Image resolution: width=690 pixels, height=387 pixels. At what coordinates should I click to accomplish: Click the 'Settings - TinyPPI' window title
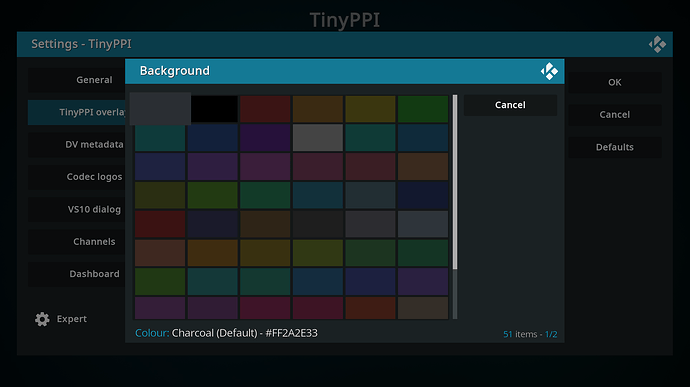[81, 44]
